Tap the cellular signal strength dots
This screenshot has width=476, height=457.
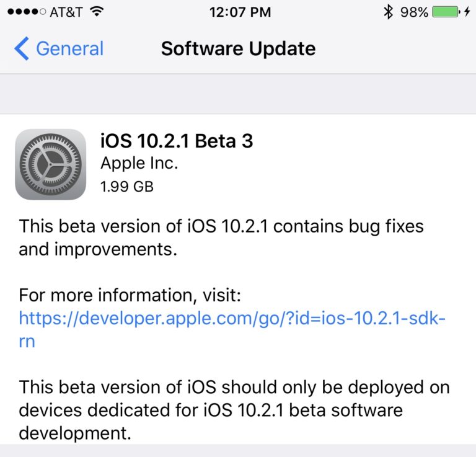pos(27,12)
